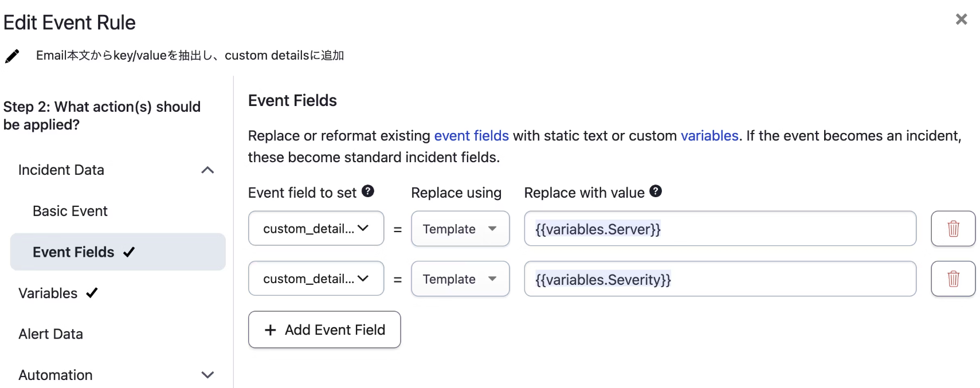This screenshot has width=980, height=388.
Task: Click help icon next to Event field to set
Action: 368,191
